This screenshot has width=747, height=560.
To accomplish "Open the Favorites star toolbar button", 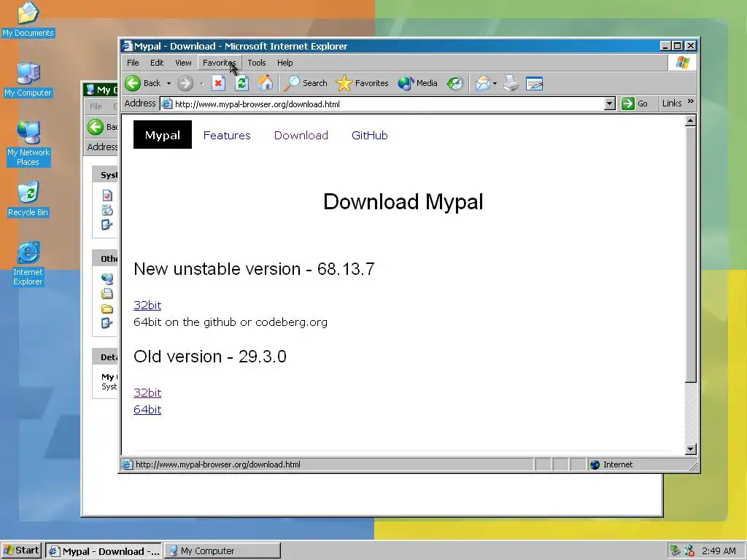I will [x=362, y=83].
